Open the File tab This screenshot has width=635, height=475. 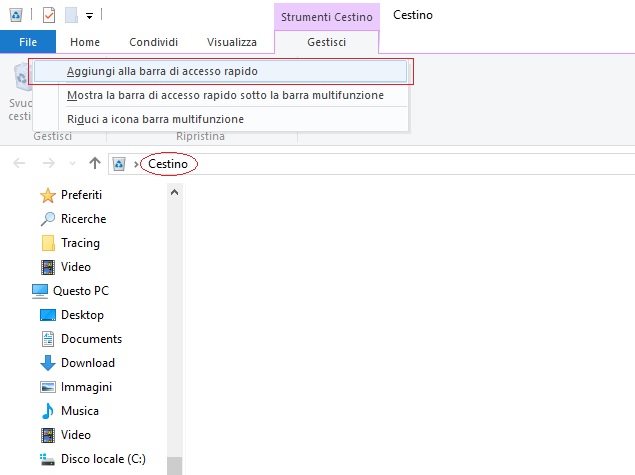[28, 42]
